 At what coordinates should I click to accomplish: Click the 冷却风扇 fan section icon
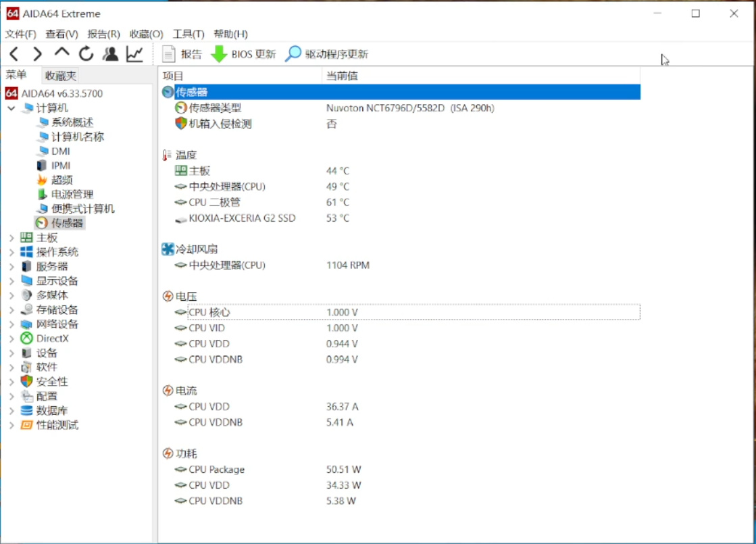pyautogui.click(x=168, y=249)
